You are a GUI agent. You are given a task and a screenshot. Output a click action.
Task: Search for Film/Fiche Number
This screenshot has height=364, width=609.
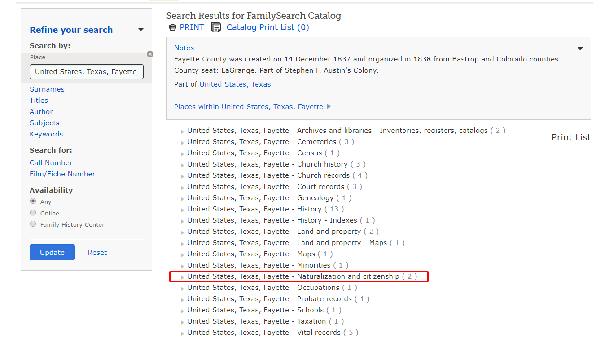(62, 174)
